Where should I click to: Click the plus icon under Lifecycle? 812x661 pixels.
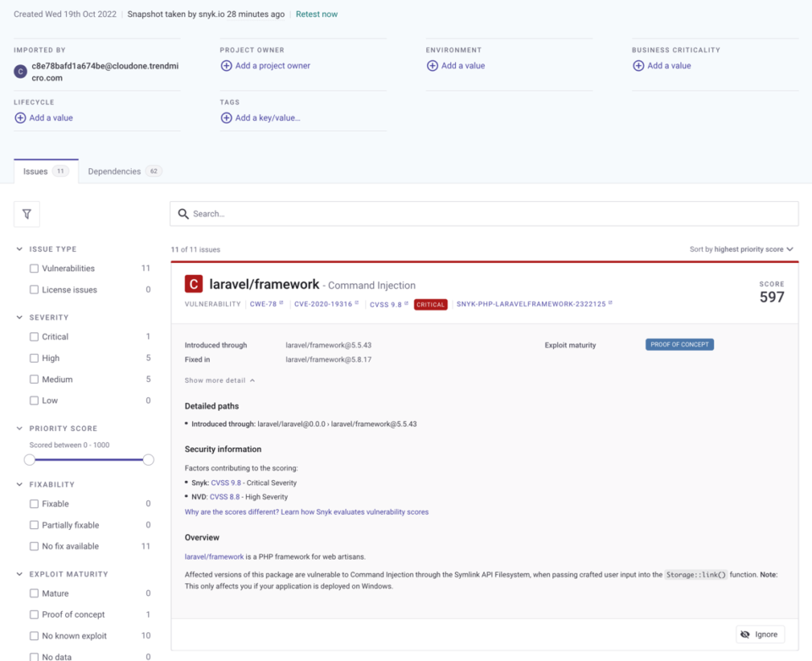tap(20, 118)
